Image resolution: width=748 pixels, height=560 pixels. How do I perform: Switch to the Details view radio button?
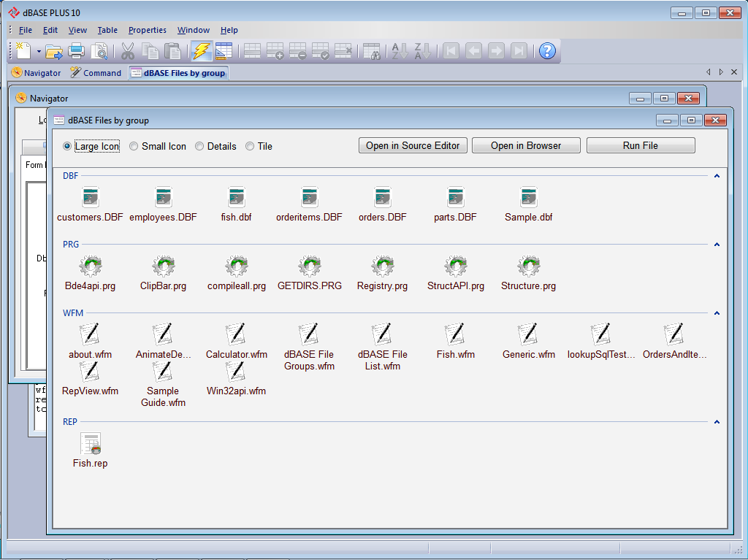199,147
